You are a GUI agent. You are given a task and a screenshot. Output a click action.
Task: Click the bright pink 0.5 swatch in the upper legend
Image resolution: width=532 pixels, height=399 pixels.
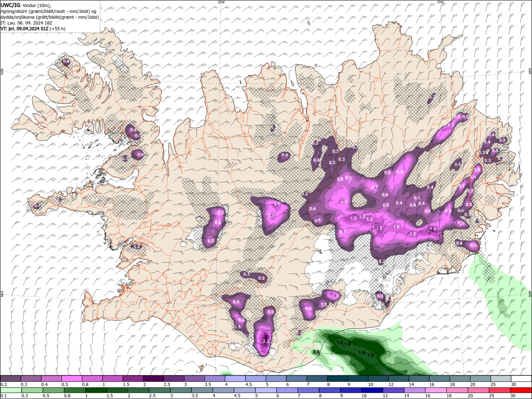(71, 379)
